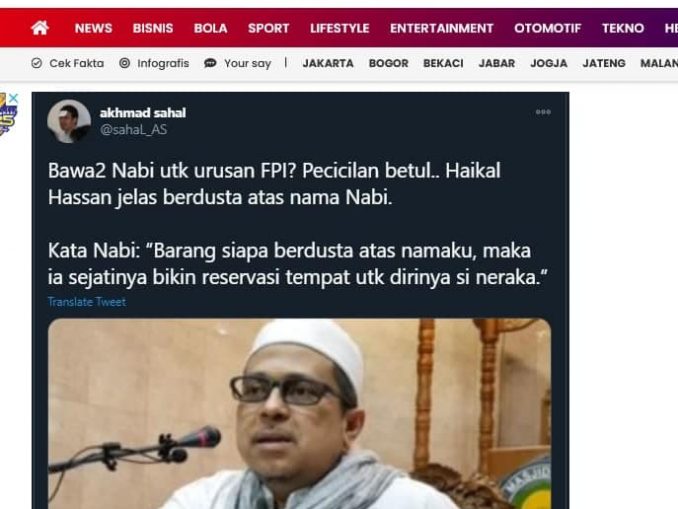Open the TEKNO section
This screenshot has height=509, width=678.
click(x=623, y=28)
